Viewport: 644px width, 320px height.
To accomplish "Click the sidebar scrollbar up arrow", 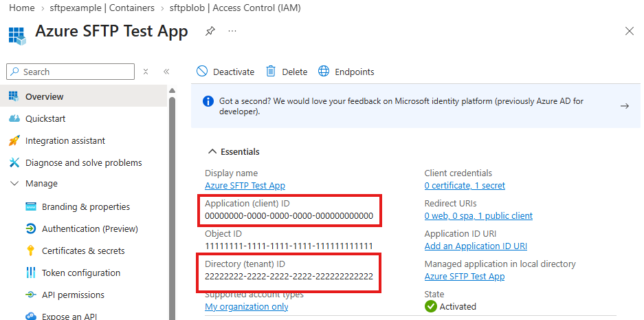I will point(172,90).
